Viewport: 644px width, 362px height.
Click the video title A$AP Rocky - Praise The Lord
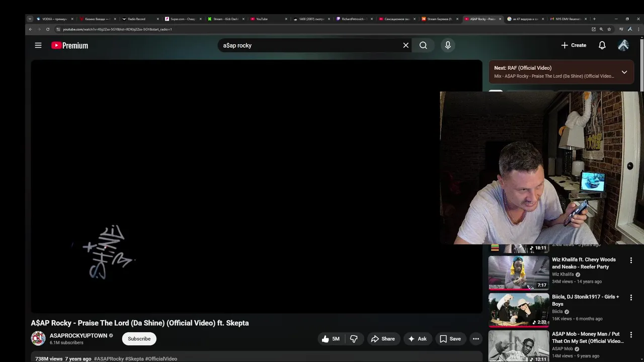point(140,323)
